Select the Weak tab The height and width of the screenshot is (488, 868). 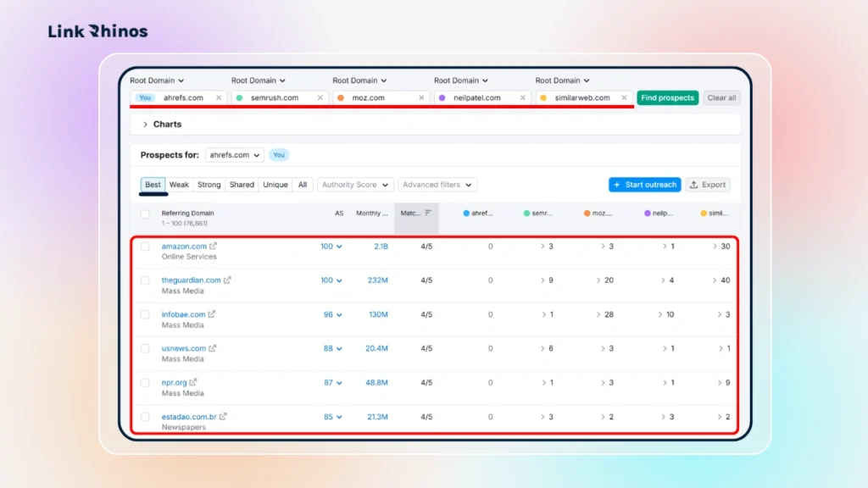[x=179, y=185]
